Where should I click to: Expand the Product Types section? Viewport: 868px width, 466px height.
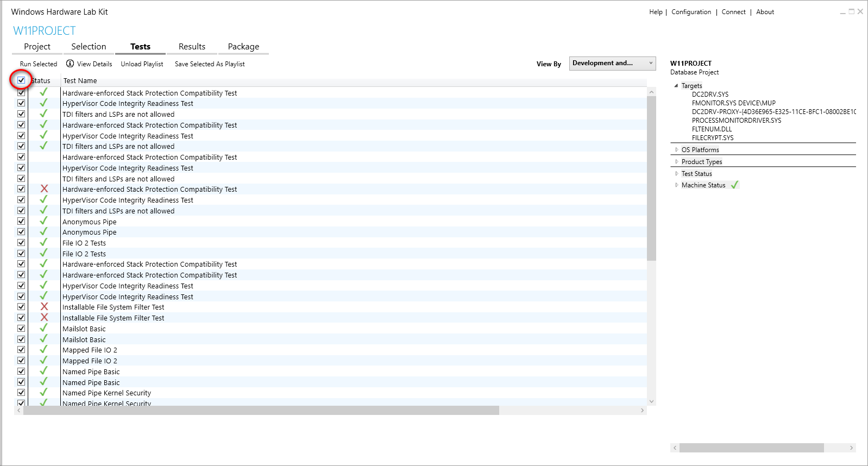click(x=676, y=162)
